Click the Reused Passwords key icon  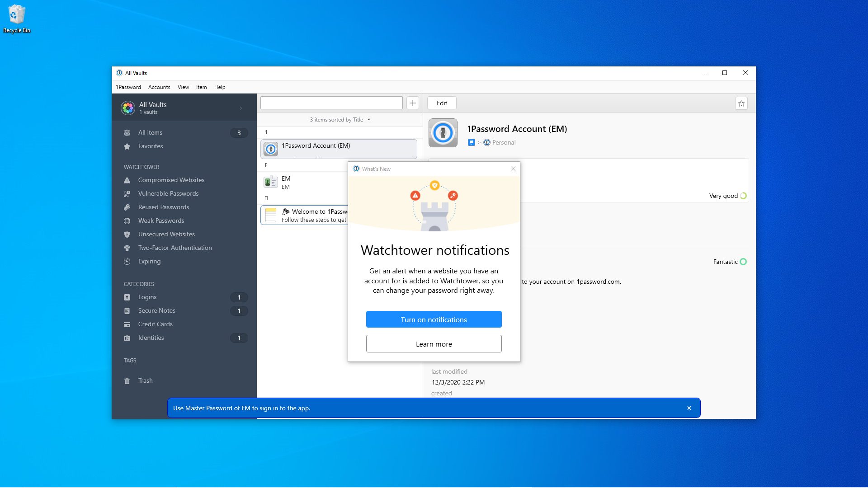coord(127,207)
